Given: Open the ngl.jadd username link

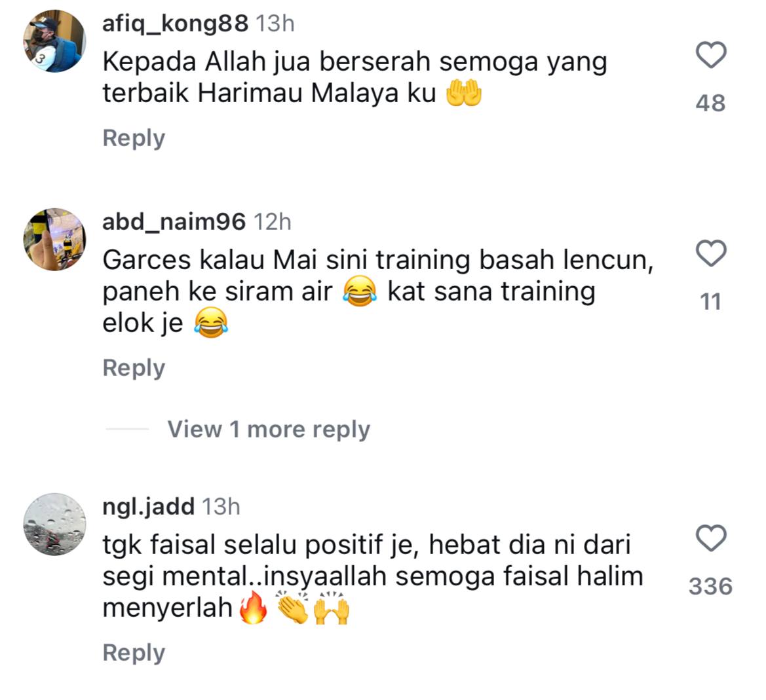Looking at the screenshot, I should pos(149,507).
